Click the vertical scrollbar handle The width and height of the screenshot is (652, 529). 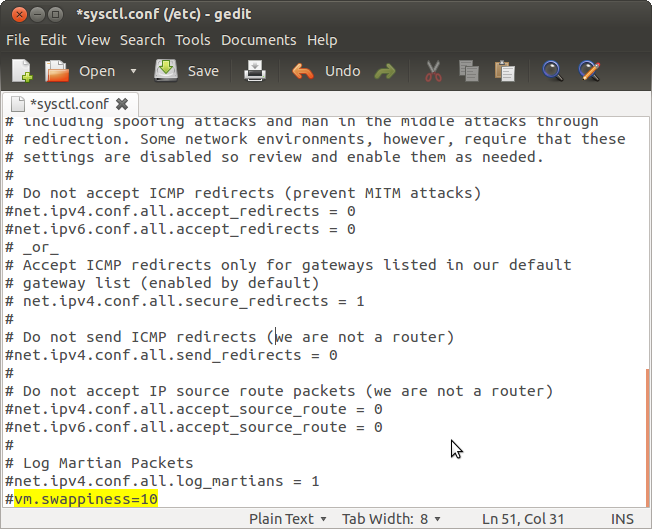pos(646,435)
